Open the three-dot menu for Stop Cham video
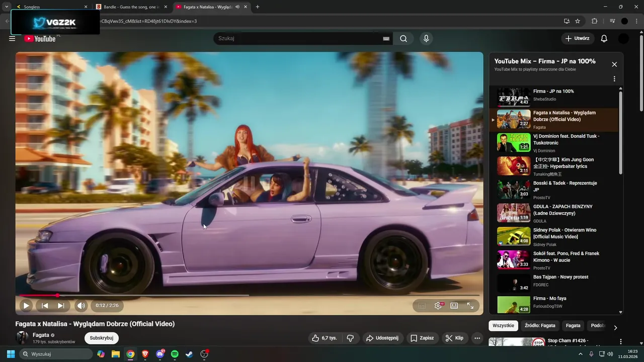Viewport: 644px width, 362px height. [x=620, y=341]
